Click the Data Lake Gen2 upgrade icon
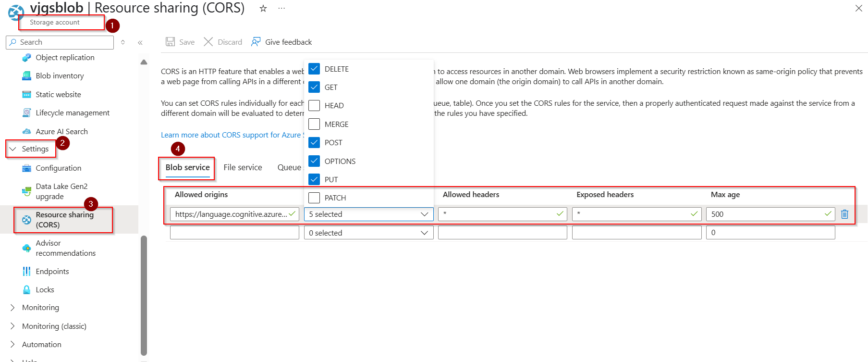Viewport: 868px width, 362px height. pos(27,191)
